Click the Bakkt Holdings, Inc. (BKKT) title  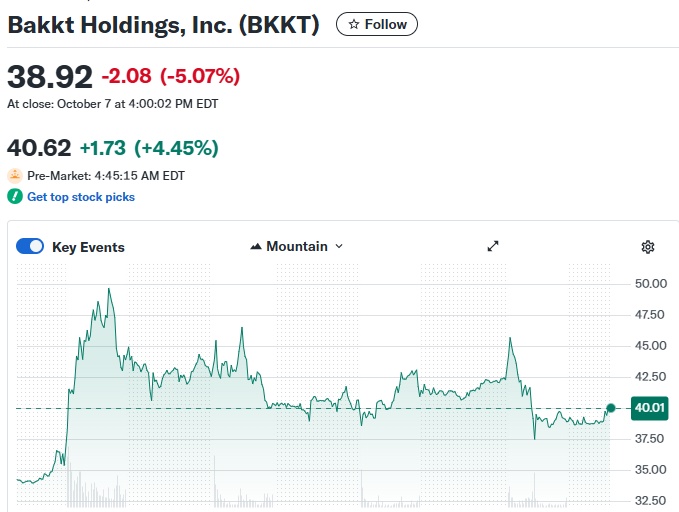coord(163,25)
